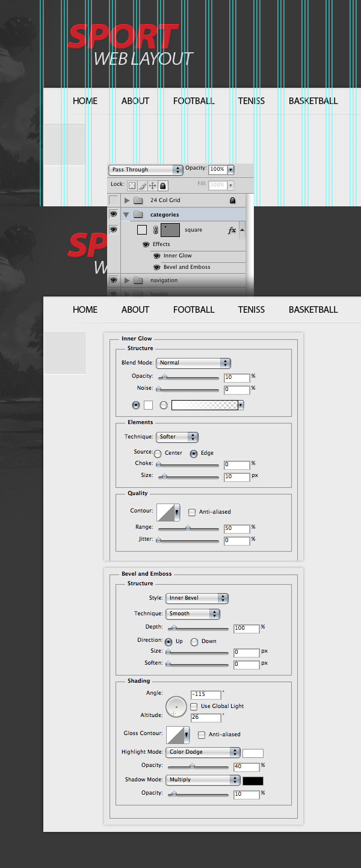Hide the square layer with its eye
The width and height of the screenshot is (361, 868).
[114, 230]
